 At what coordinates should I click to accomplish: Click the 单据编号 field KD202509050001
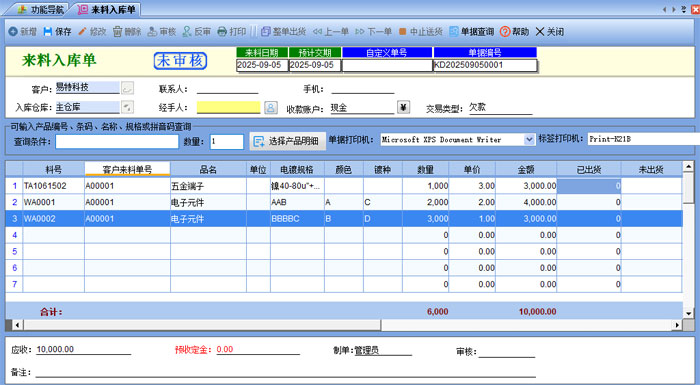click(x=485, y=65)
